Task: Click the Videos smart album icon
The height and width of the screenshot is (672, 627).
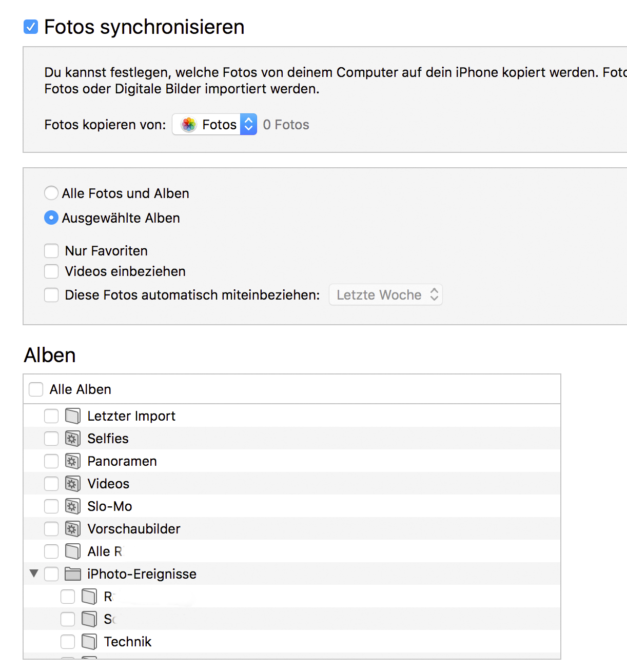Action: click(72, 484)
